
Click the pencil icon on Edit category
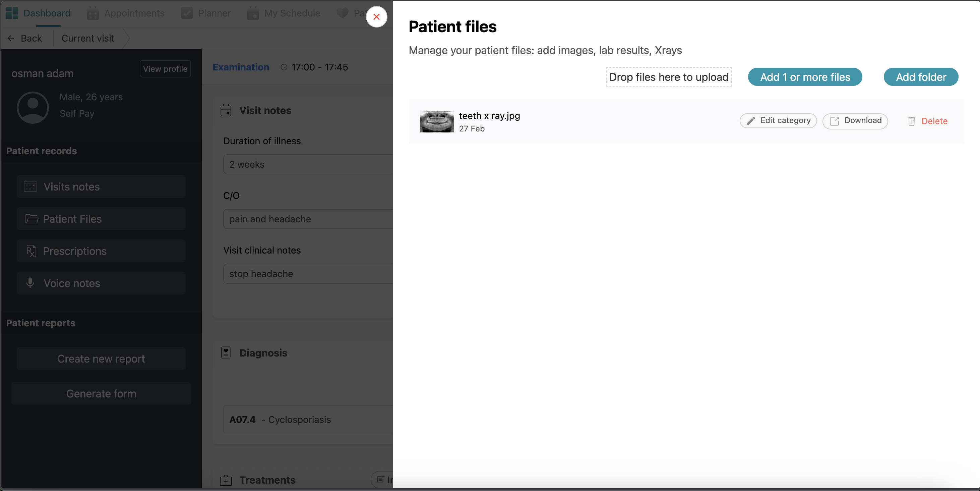click(751, 121)
